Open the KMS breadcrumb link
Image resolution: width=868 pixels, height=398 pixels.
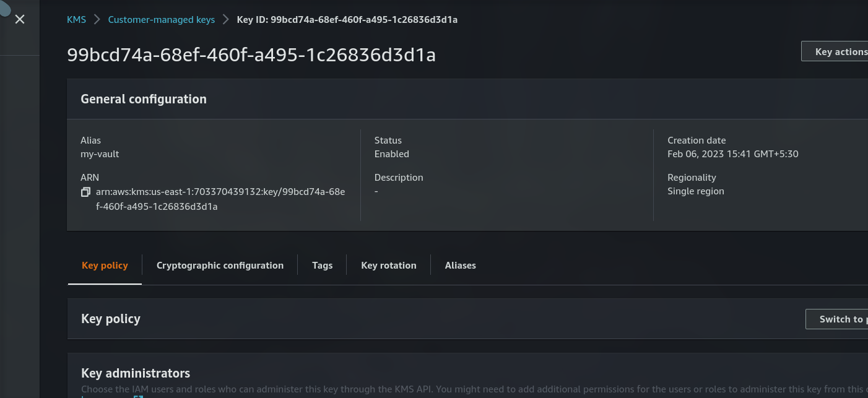[76, 20]
